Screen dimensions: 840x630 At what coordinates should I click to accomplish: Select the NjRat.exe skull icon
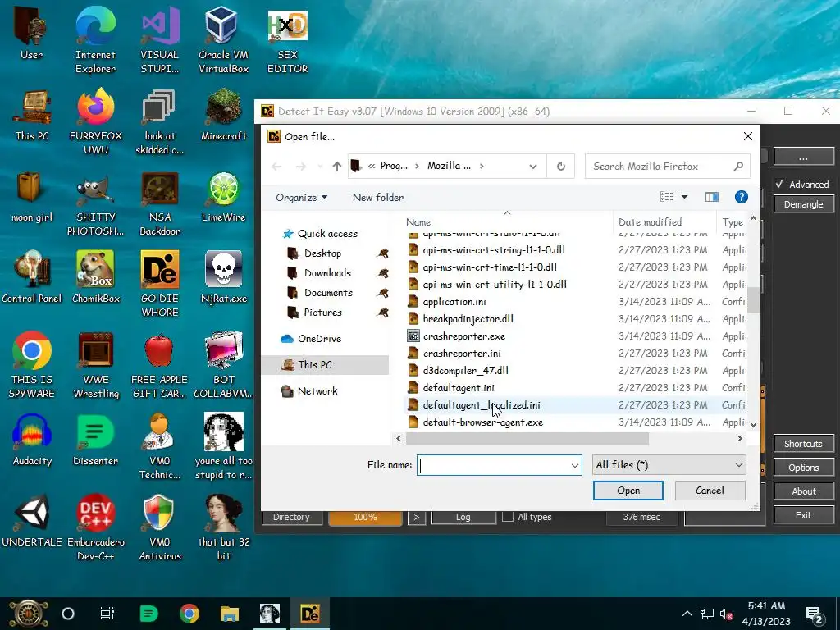pyautogui.click(x=223, y=278)
